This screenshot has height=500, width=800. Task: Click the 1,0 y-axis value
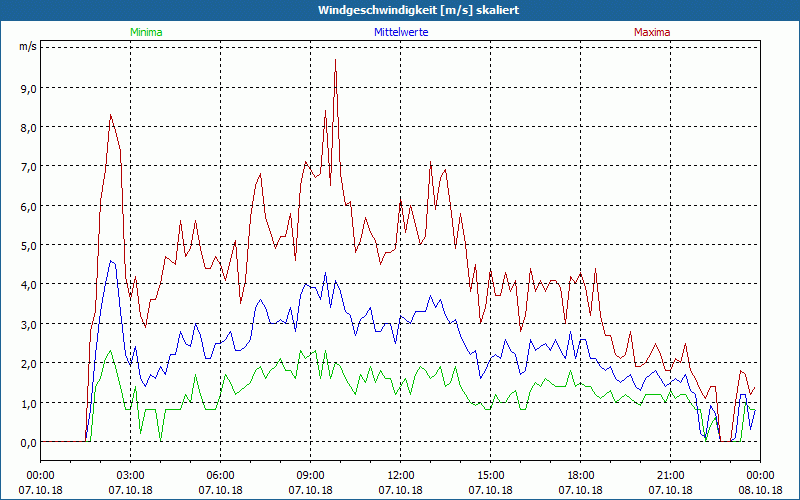(29, 403)
